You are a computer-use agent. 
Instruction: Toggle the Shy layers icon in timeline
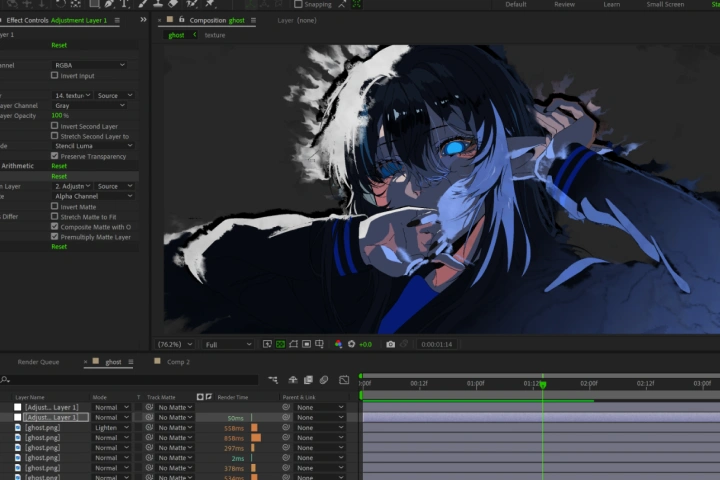293,379
